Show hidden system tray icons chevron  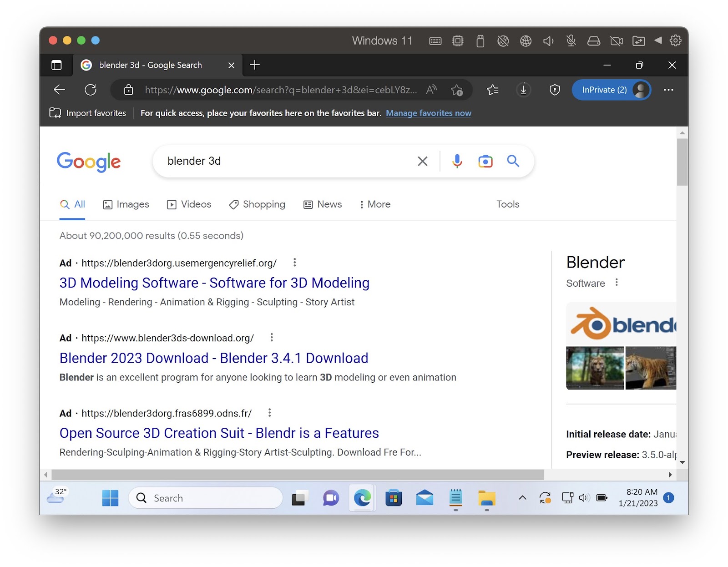pos(522,498)
